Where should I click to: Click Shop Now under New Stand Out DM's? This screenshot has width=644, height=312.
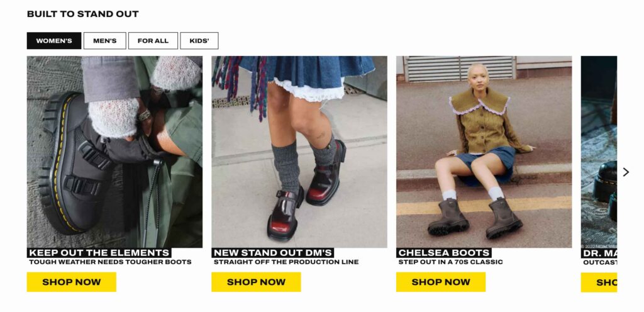(256, 282)
